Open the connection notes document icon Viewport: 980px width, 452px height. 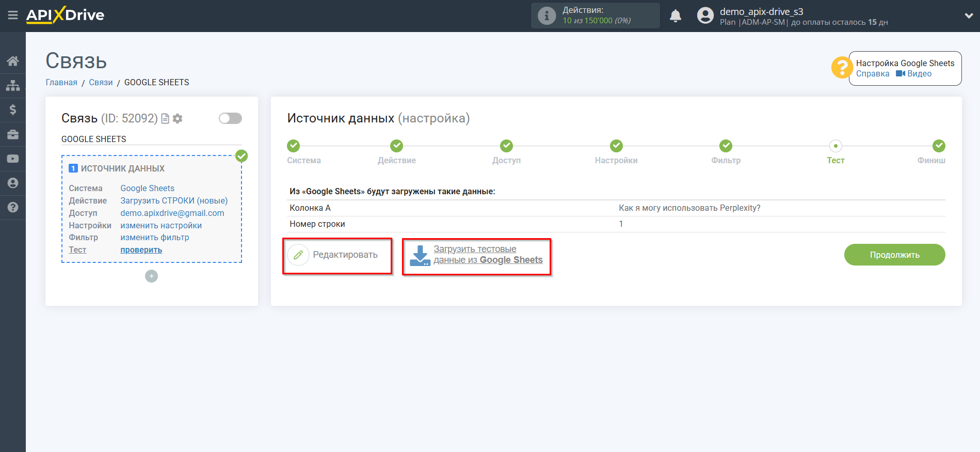pyautogui.click(x=165, y=119)
